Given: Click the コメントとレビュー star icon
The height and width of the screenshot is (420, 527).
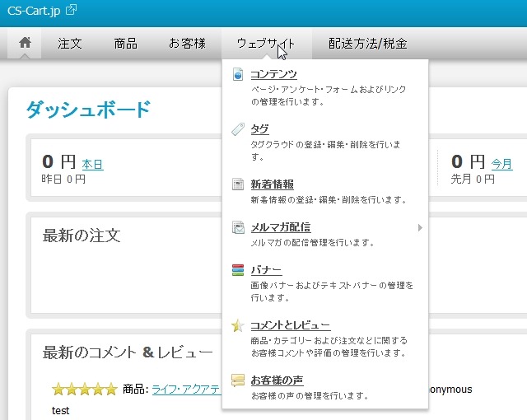Looking at the screenshot, I should pos(237,326).
